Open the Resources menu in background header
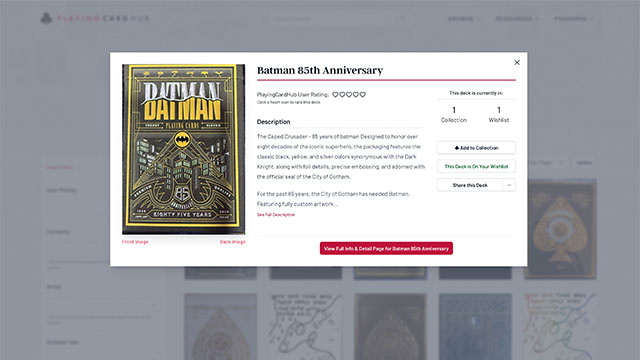This screenshot has height=360, width=640. (x=517, y=19)
